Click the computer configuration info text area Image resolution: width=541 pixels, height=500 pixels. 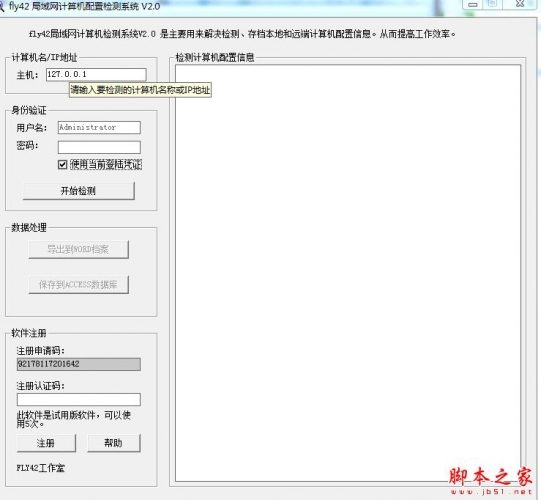tap(348, 273)
